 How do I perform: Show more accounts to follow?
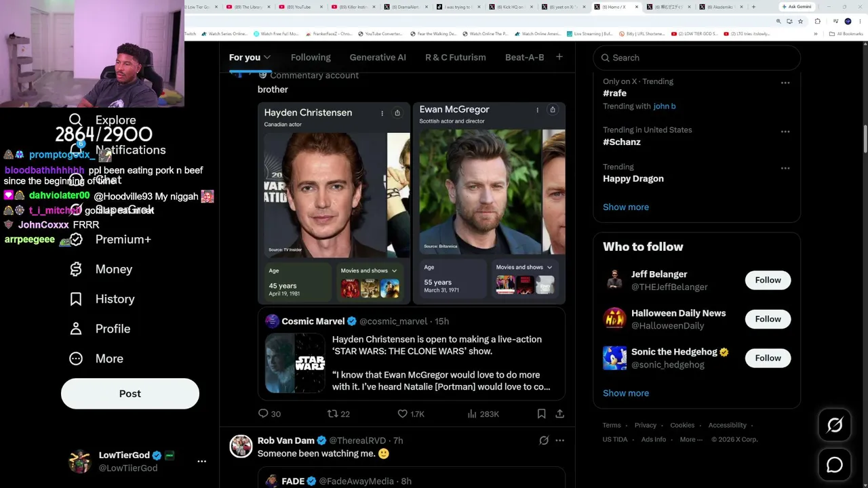click(x=626, y=393)
